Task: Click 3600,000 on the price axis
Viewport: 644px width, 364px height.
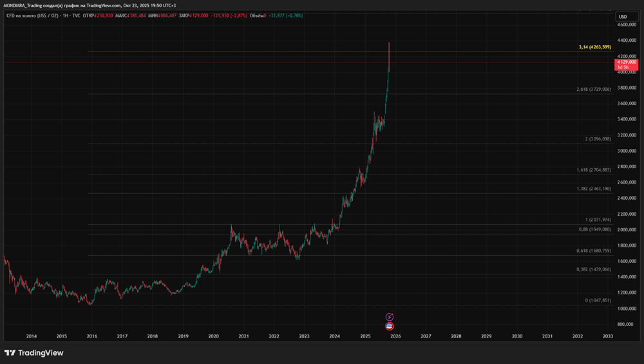Action: [627, 104]
